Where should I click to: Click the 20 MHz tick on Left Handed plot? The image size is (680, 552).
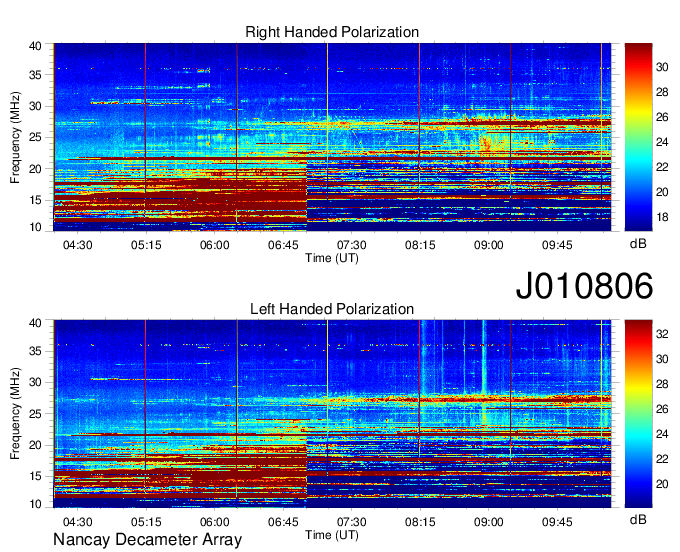tap(35, 445)
